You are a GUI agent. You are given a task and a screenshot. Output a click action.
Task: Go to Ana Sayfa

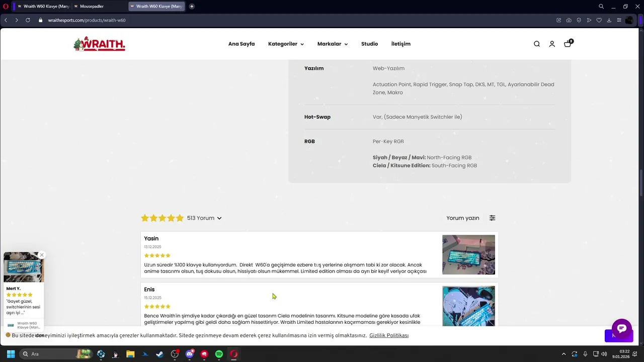point(242,44)
